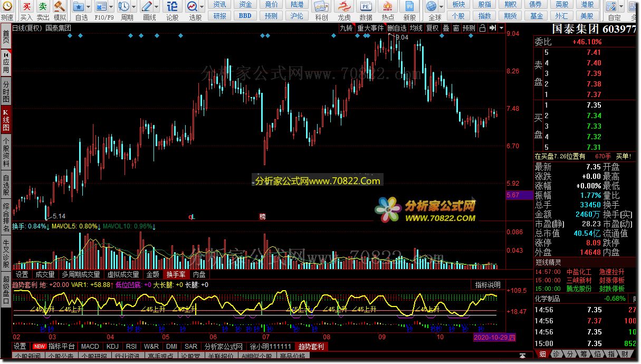641x364 pixels.
Task: Click the 测速 clock icon
Action: (x=7, y=7)
